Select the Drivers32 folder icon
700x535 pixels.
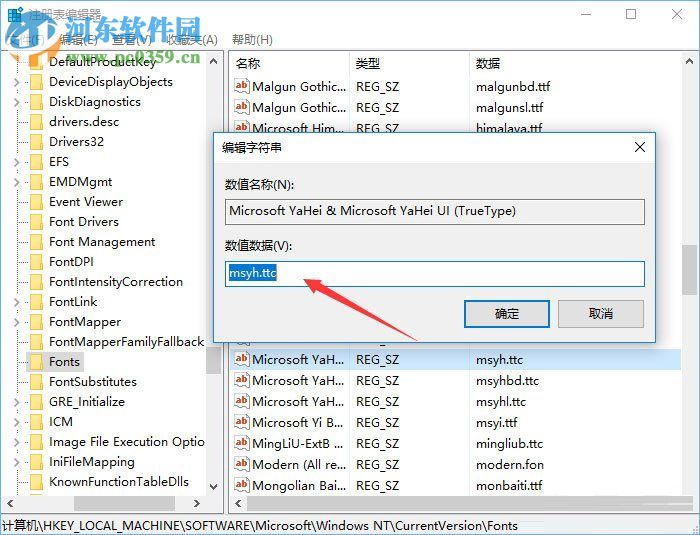point(36,142)
